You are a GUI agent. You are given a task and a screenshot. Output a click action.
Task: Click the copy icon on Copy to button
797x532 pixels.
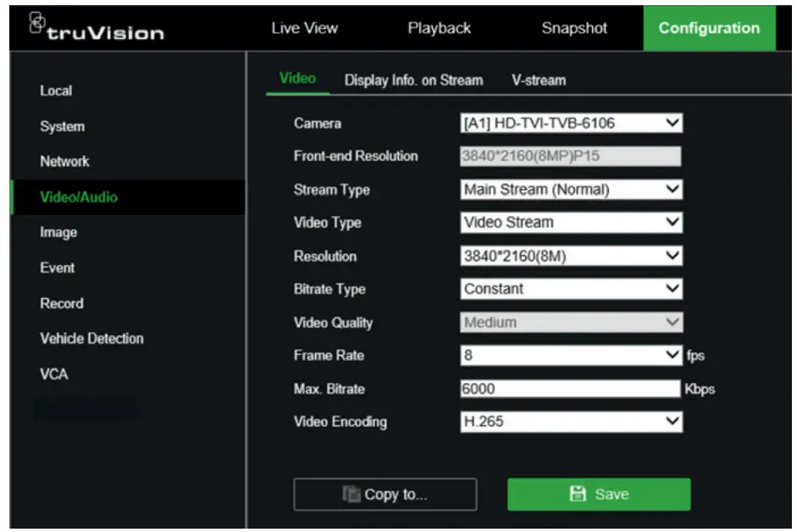pyautogui.click(x=351, y=494)
